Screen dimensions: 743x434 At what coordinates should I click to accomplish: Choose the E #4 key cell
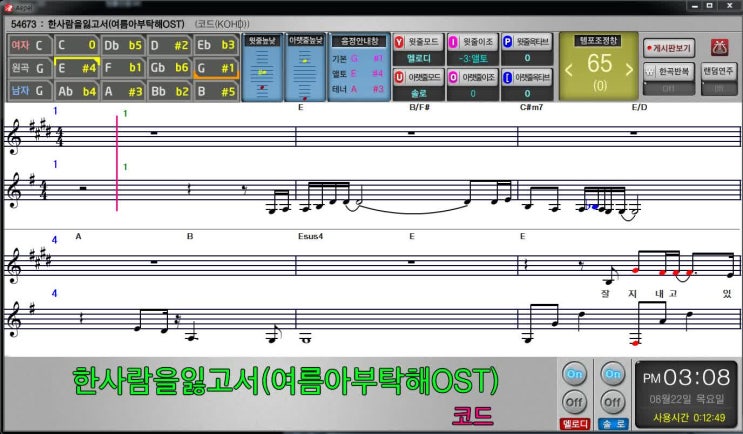click(x=76, y=68)
